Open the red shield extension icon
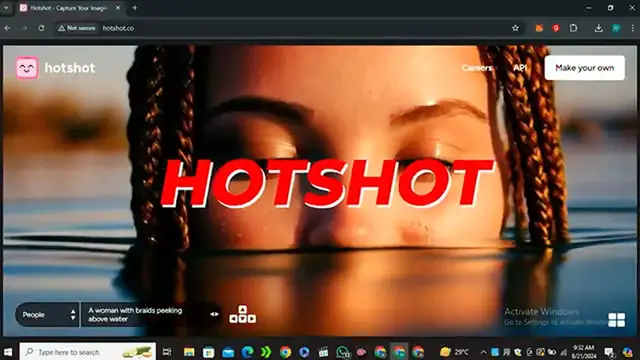 point(556,28)
